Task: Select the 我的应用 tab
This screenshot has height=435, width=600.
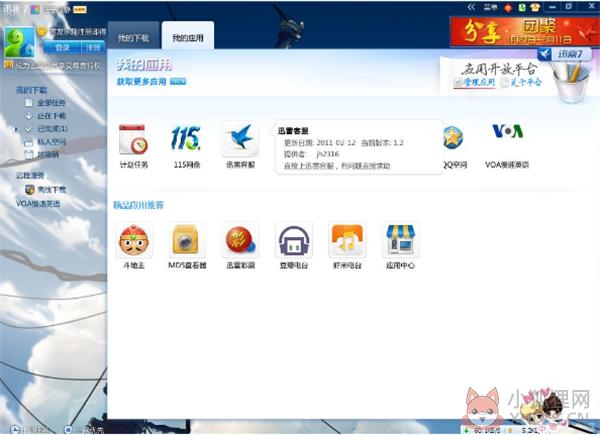Action: click(188, 37)
